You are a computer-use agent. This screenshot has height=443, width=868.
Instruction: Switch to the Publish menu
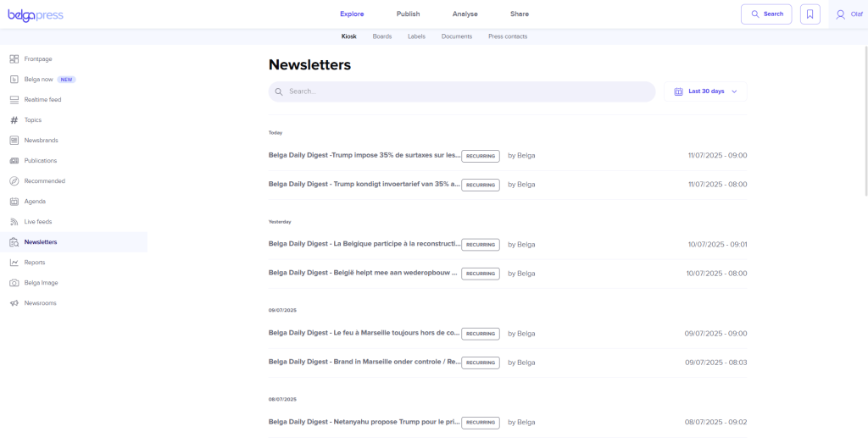tap(408, 14)
